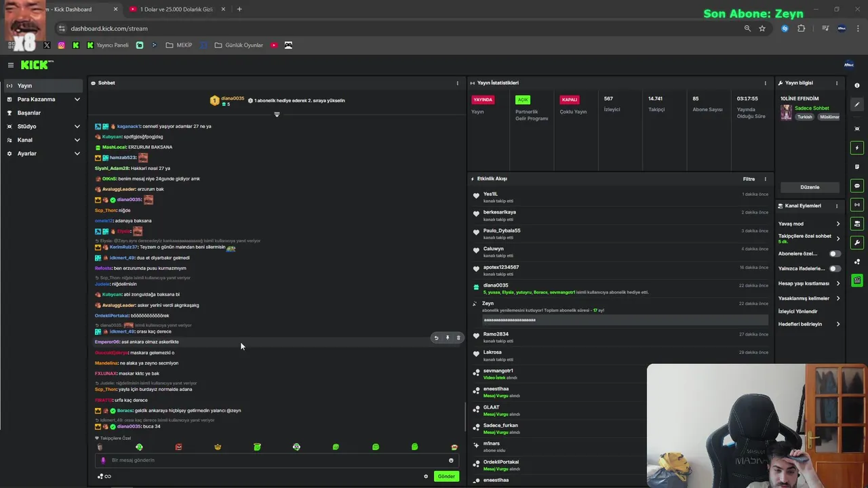Open the Filtre control in Etkinlik Akışı

point(749,179)
